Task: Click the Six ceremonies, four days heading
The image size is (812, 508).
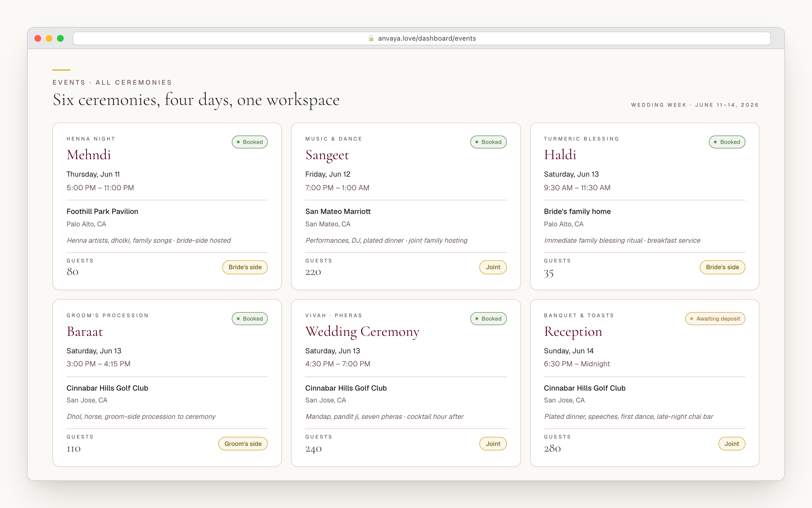Action: (x=196, y=100)
